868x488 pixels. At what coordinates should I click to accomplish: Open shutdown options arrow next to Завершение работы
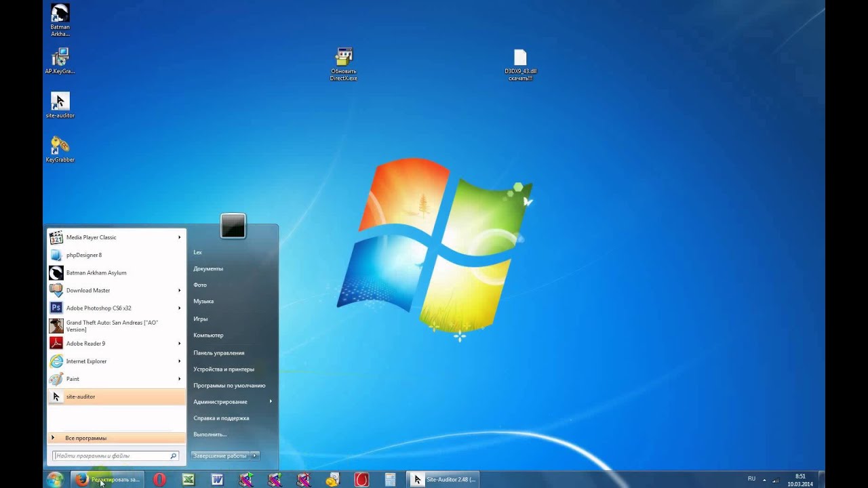point(255,455)
